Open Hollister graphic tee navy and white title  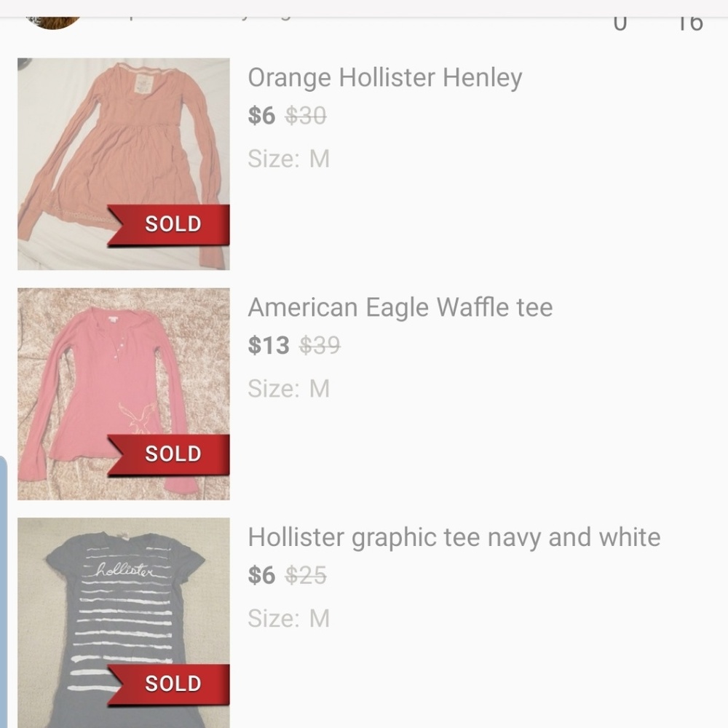coord(454,537)
